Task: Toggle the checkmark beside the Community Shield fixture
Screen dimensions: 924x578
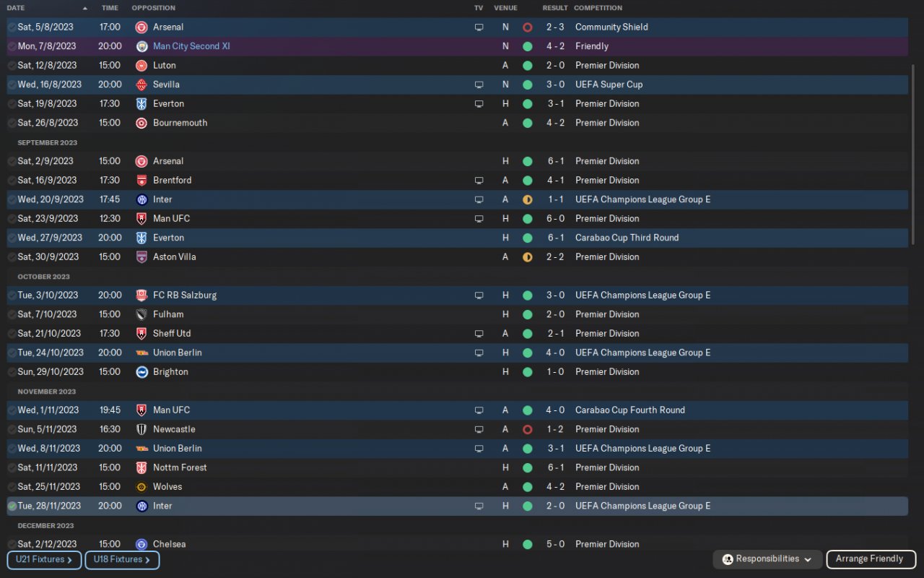Action: tap(12, 27)
